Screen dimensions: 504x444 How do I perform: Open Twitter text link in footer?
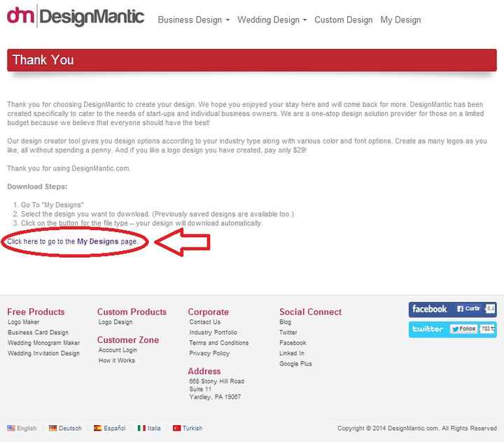pyautogui.click(x=288, y=332)
